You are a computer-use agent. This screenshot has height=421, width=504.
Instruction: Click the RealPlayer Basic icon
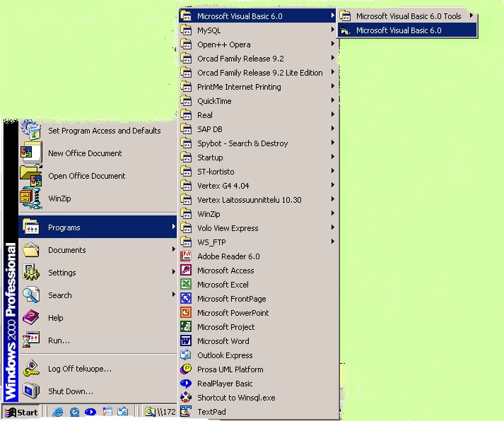point(186,384)
